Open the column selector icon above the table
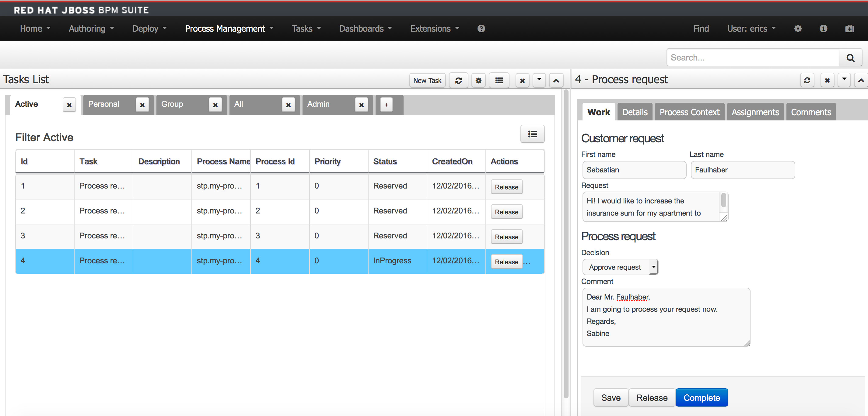The height and width of the screenshot is (416, 868). tap(532, 134)
